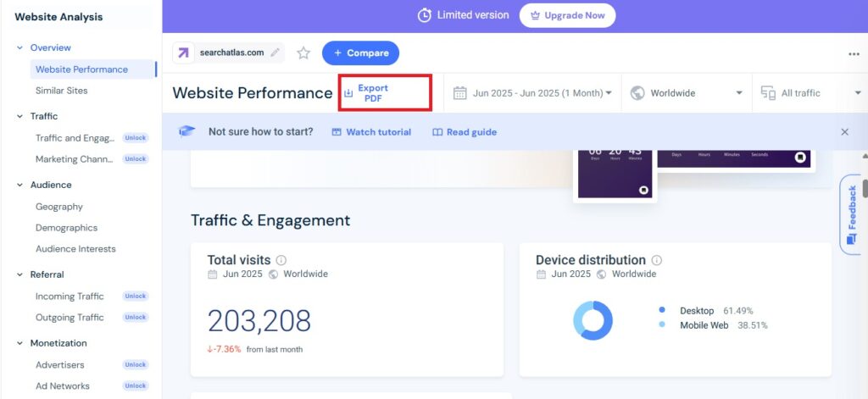Open the Worldwide country dropdown
The image size is (868, 399).
click(x=687, y=93)
